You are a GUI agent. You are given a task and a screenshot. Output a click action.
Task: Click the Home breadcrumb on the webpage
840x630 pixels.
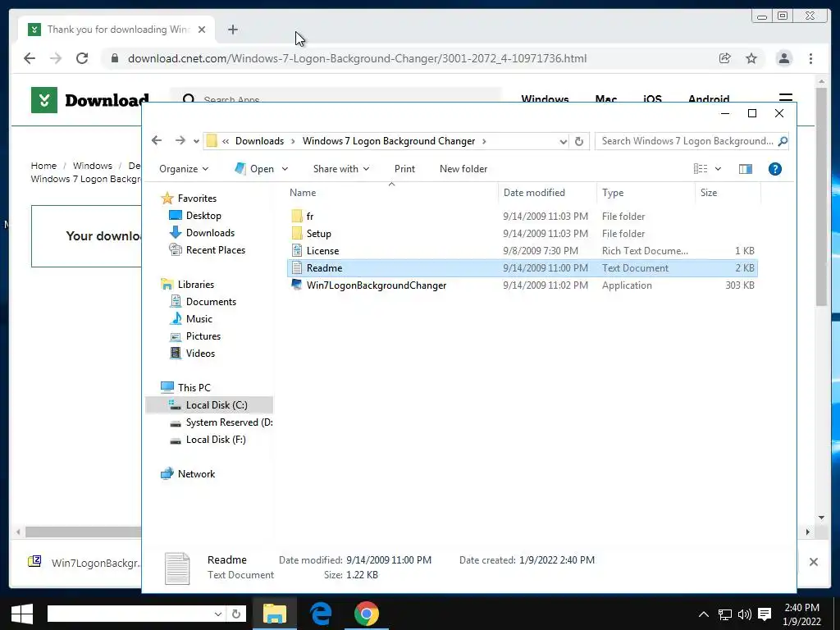(x=43, y=166)
